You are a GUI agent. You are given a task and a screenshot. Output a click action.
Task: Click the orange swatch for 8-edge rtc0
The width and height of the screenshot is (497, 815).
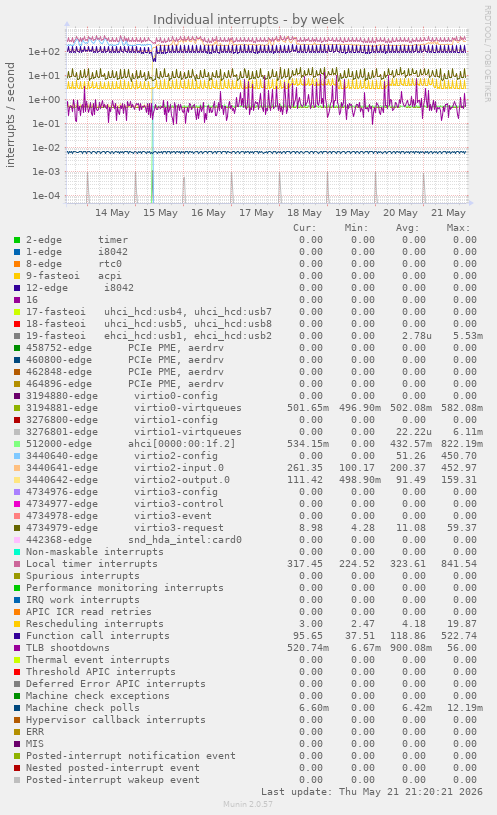tap(17, 264)
